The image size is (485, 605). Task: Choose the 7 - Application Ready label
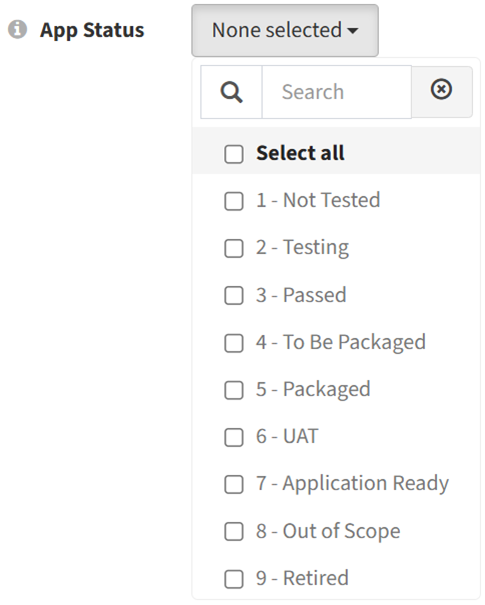pos(352,483)
